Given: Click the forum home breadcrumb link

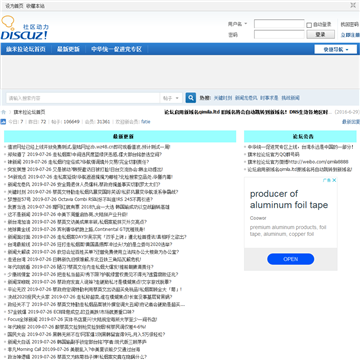Looking at the screenshot, I should point(29,112).
